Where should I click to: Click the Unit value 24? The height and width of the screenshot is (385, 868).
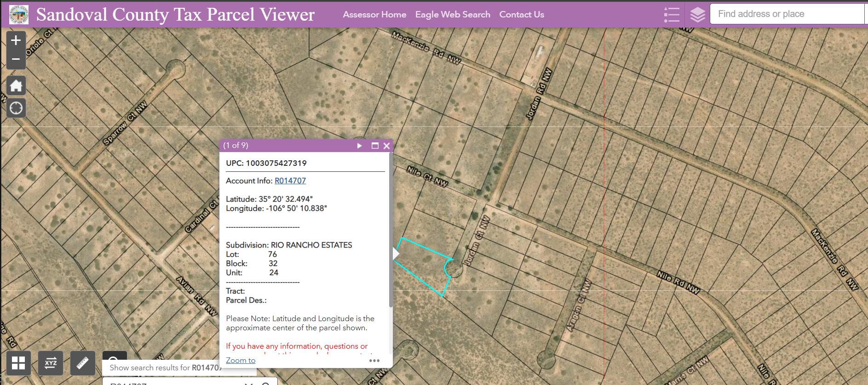point(274,272)
